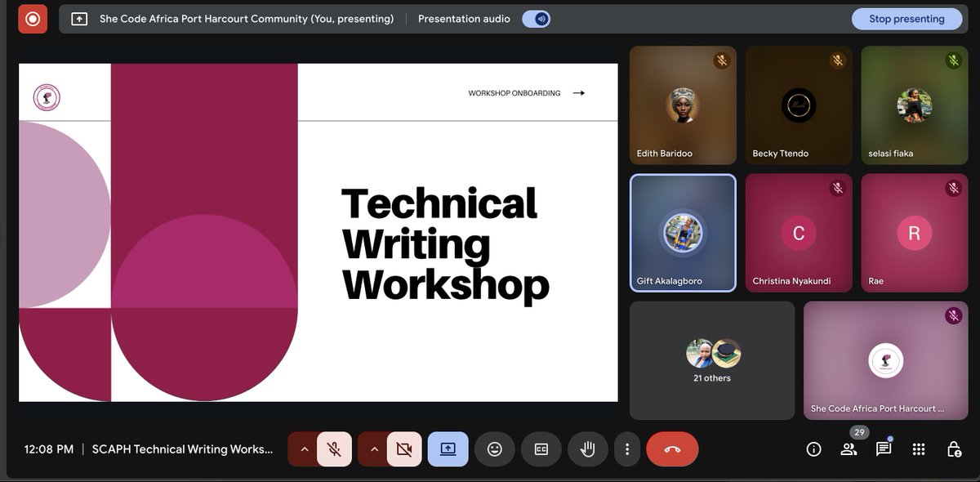Open the activities grid icon
This screenshot has height=482, width=980.
(x=919, y=449)
